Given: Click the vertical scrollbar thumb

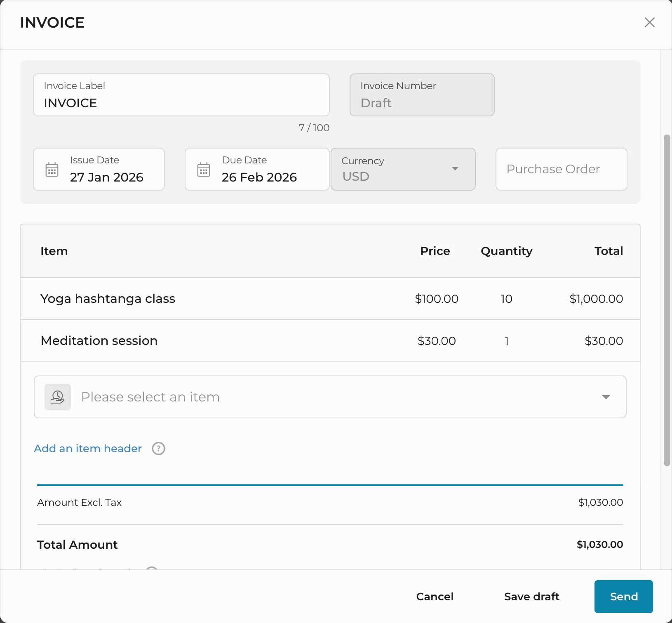Looking at the screenshot, I should [x=667, y=300].
